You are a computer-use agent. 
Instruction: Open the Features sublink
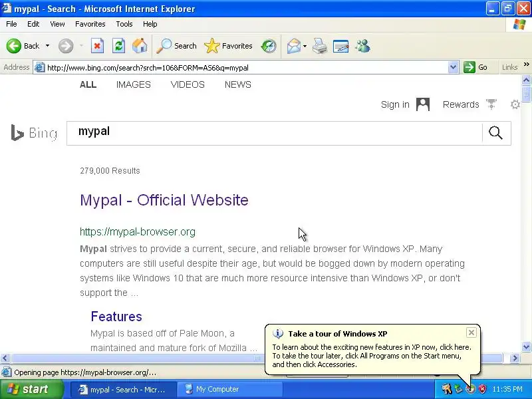click(116, 317)
